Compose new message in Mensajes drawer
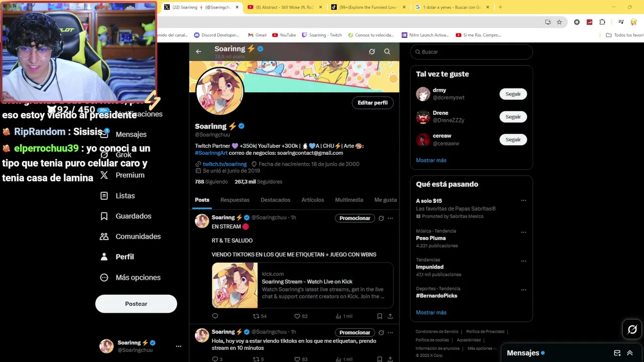The image size is (644, 362). 617,353
